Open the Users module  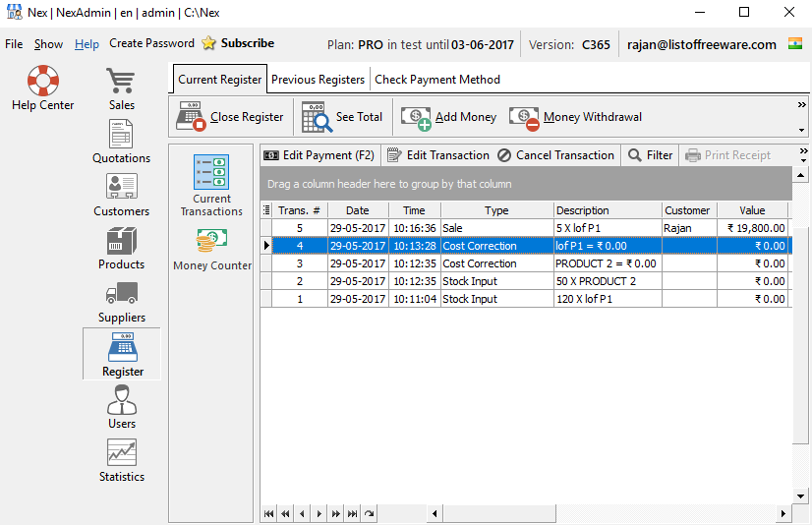pyautogui.click(x=122, y=407)
